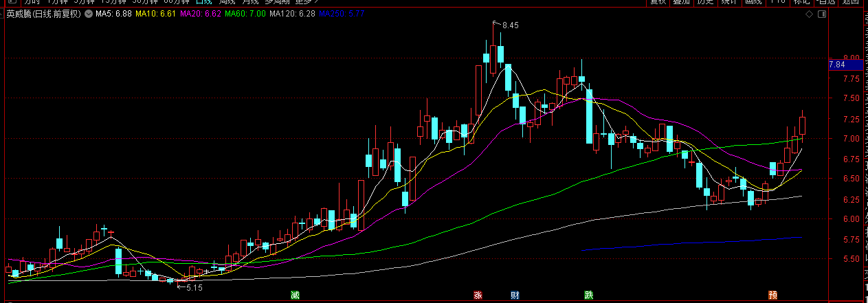Expand the 更多> periods menu
The height and width of the screenshot is (303, 868).
coord(306,2)
